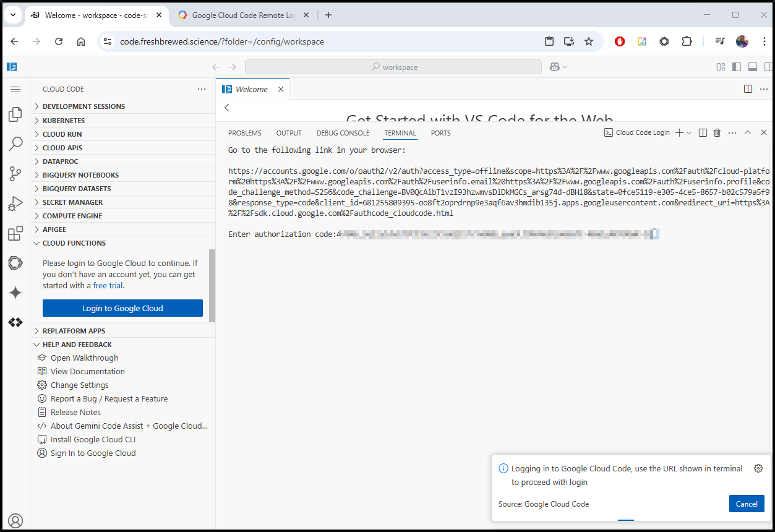Close the terminal panel with X
Viewport: 775px width, 532px height.
tap(764, 133)
